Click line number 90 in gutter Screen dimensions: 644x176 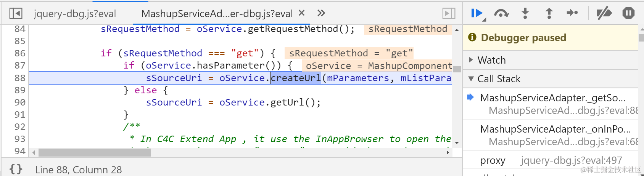(20, 102)
